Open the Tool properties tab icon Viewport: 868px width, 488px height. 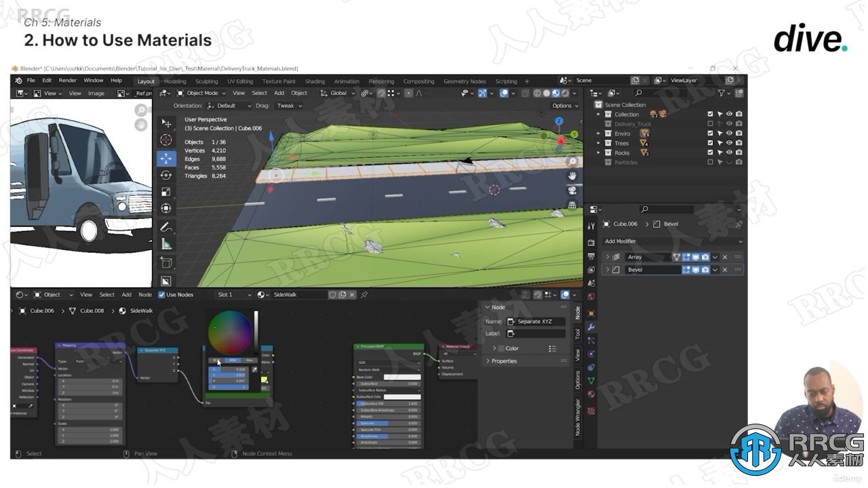tap(591, 226)
